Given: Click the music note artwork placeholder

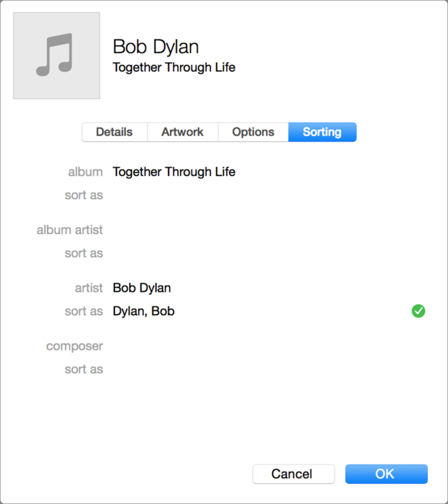Looking at the screenshot, I should click(x=56, y=56).
